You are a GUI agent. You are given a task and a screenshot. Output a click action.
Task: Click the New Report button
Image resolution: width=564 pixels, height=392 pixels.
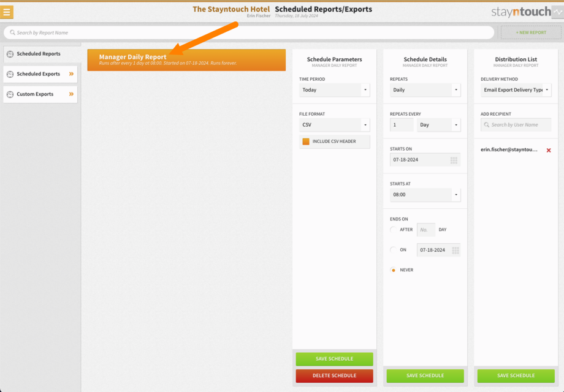[x=531, y=32]
